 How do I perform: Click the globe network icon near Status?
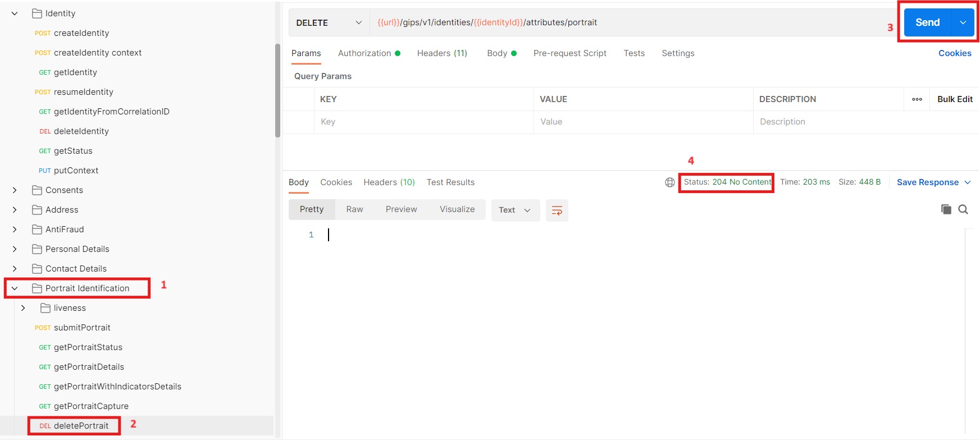tap(669, 182)
